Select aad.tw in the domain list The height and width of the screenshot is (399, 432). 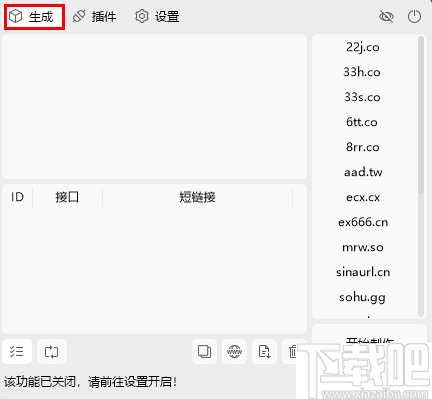(363, 172)
